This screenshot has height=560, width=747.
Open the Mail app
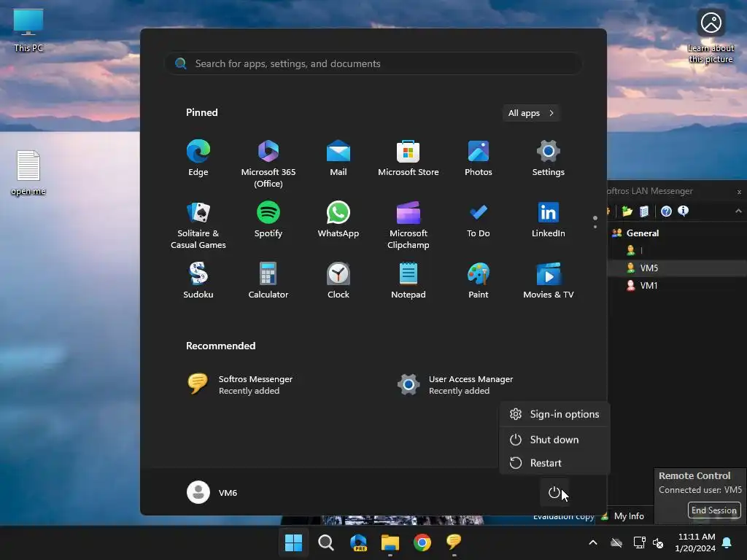point(338,158)
